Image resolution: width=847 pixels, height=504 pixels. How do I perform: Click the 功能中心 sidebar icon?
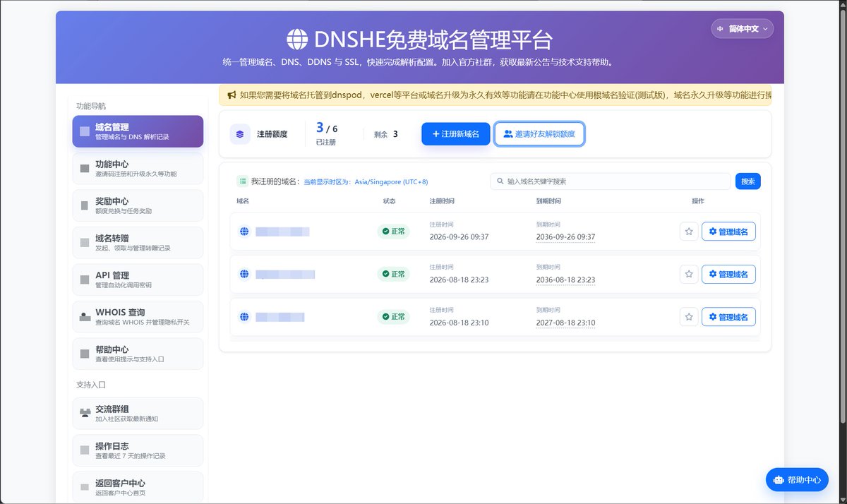[85, 169]
